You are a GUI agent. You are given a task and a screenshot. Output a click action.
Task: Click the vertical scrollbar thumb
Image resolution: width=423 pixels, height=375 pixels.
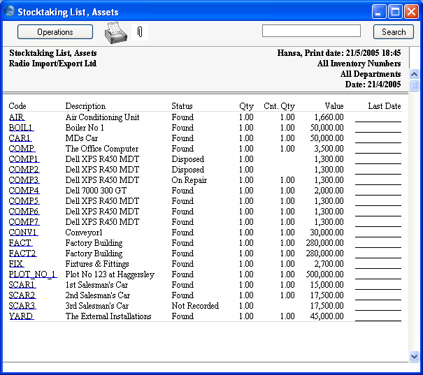(x=414, y=85)
